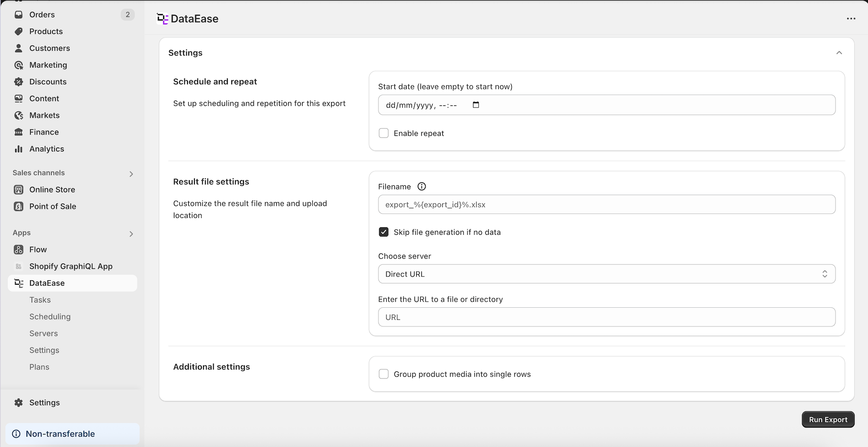Open the Finance page
Viewport: 868px width, 447px height.
click(44, 132)
